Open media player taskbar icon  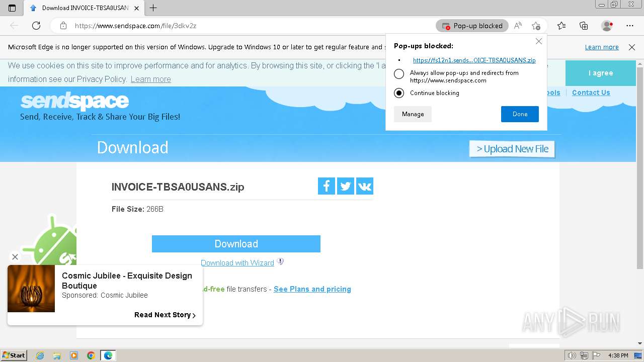coord(74,355)
